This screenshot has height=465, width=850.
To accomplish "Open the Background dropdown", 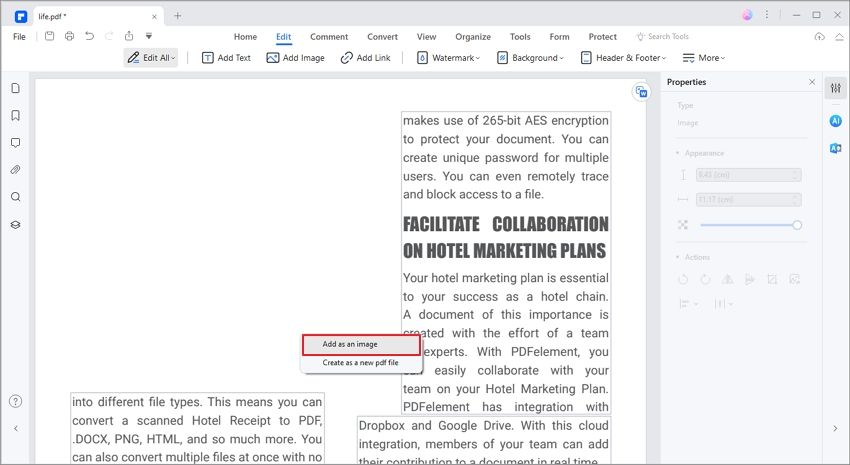I will [x=530, y=57].
